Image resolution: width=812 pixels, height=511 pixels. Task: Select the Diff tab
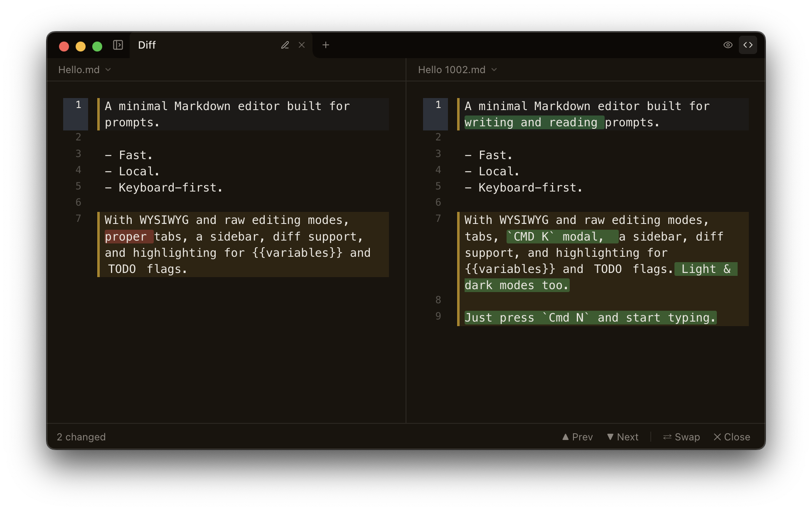click(221, 45)
